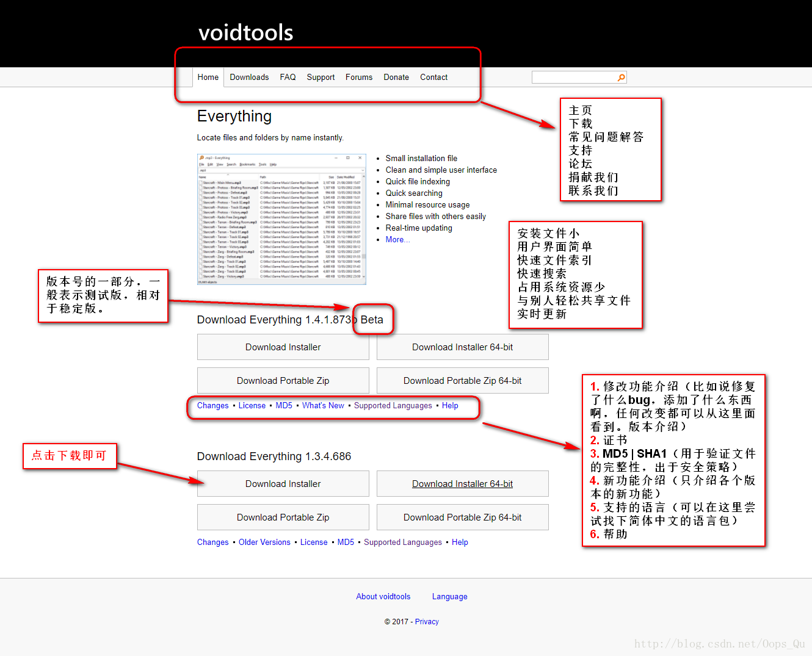Download Installer for version 1.3.4.686
This screenshot has height=656, width=812.
(283, 484)
